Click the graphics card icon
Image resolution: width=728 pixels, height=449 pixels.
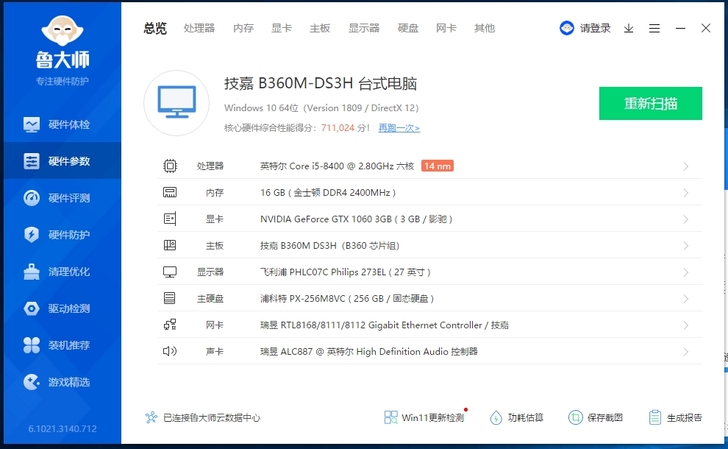pos(170,219)
